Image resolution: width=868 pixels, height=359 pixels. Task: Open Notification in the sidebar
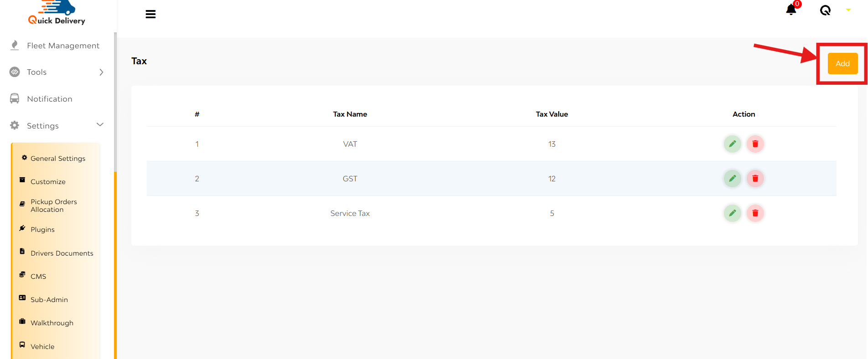[x=50, y=99]
